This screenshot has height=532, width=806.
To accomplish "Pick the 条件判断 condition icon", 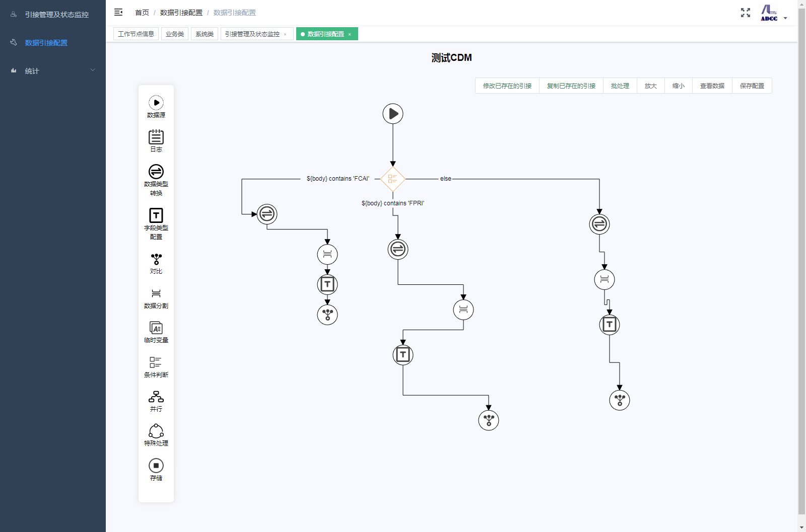I will point(156,362).
